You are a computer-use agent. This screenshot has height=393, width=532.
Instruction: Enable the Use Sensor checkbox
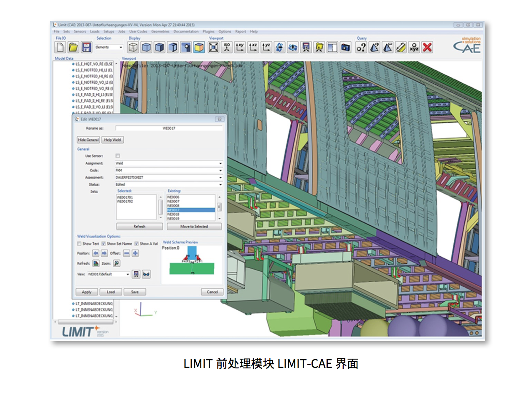118,156
